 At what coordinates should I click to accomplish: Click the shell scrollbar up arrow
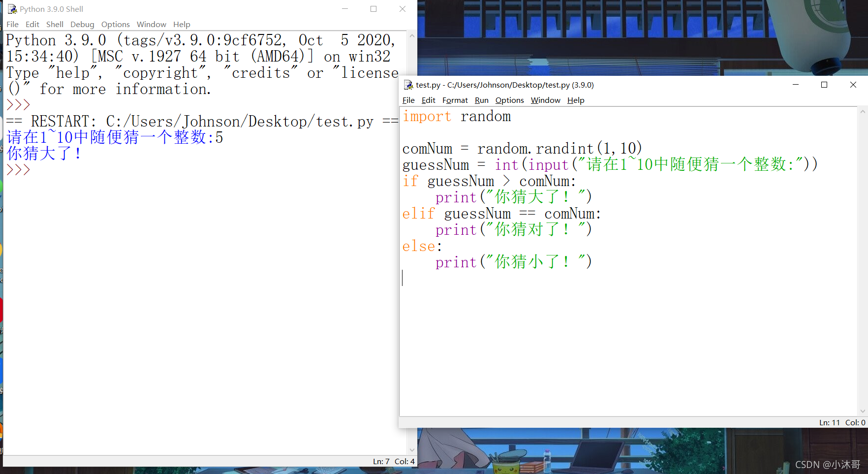point(412,35)
